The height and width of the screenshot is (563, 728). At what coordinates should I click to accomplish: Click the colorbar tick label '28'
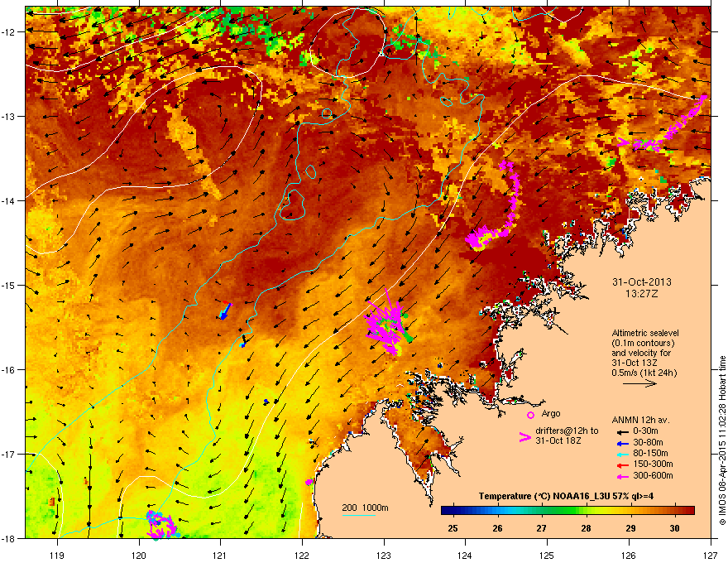tap(586, 528)
